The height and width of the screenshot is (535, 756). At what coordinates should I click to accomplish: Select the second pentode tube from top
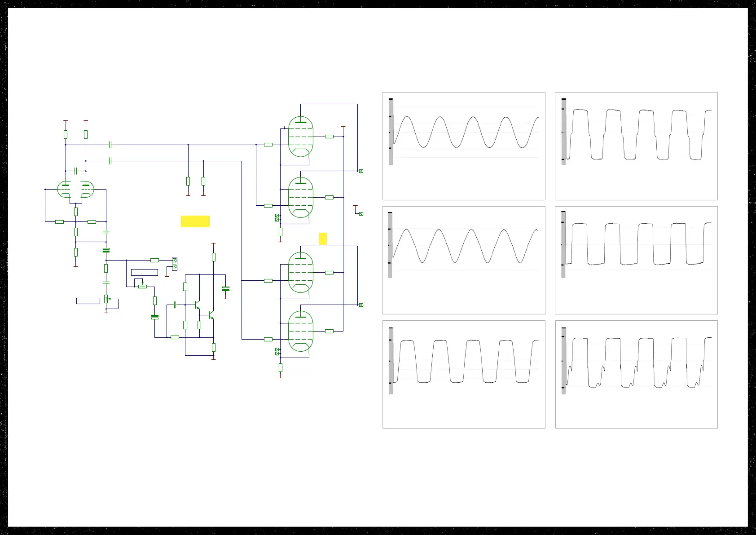tap(300, 197)
